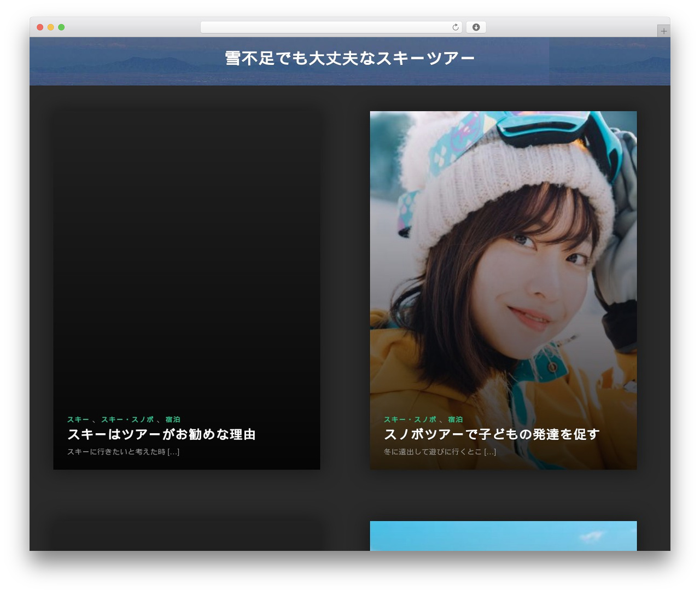The height and width of the screenshot is (593, 700).
Task: Select the スキー・スノボ tag above スノボツアーで子どもの発達を促す
Action: tap(410, 420)
